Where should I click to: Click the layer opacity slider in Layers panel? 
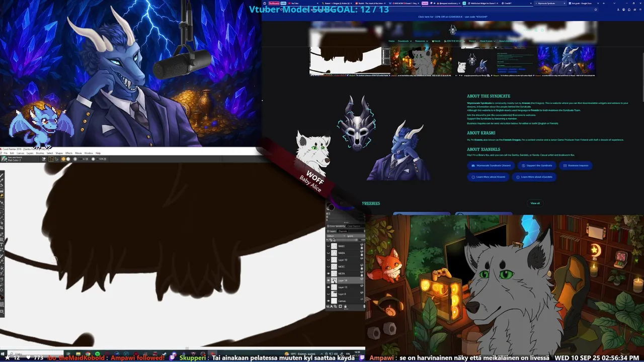(346, 240)
